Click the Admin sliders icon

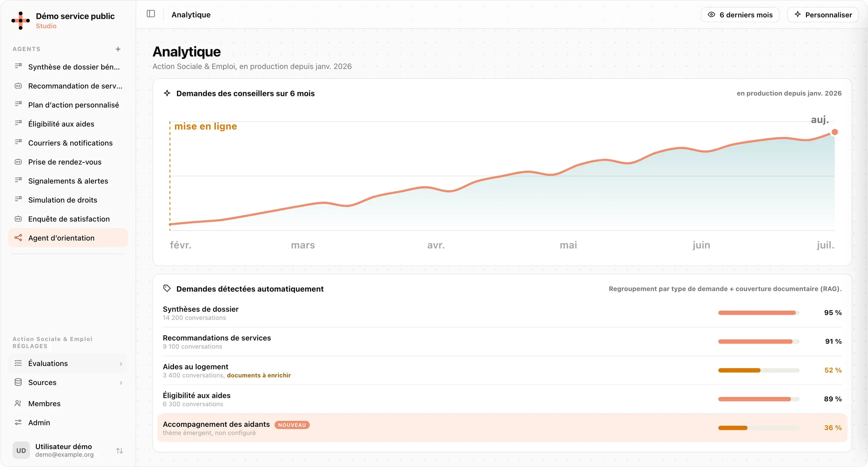tap(18, 422)
